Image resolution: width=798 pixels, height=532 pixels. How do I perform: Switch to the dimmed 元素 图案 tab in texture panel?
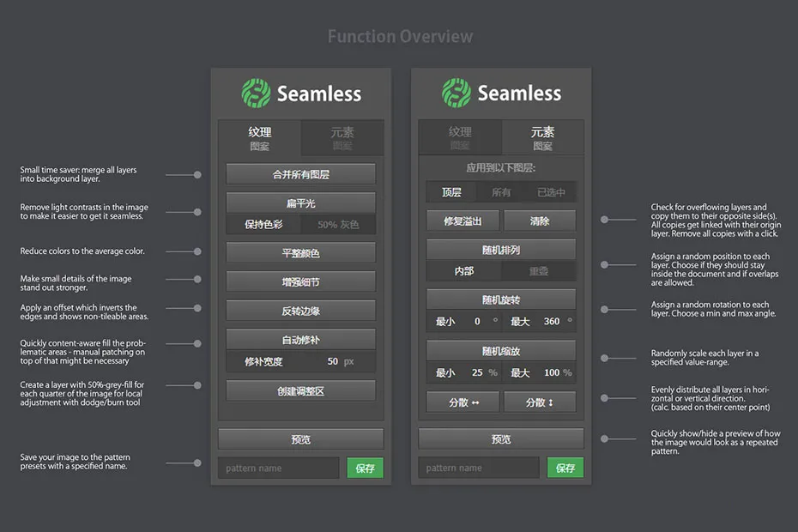342,138
